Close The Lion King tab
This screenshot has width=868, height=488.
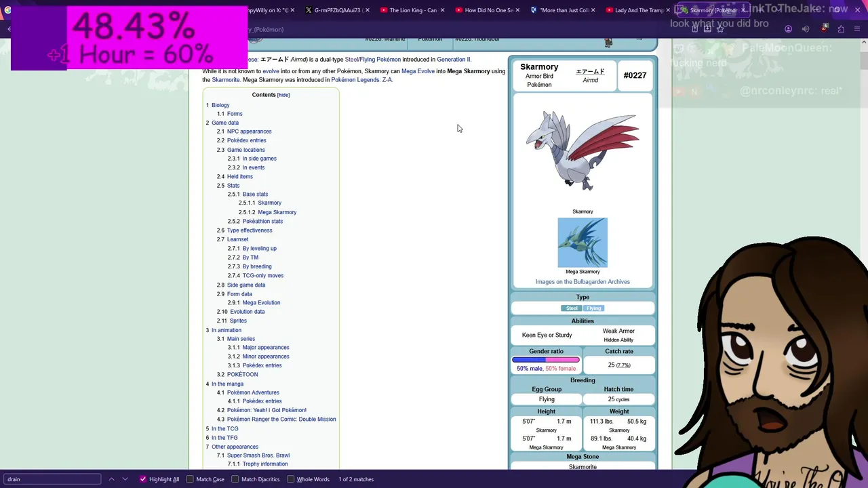pos(443,10)
